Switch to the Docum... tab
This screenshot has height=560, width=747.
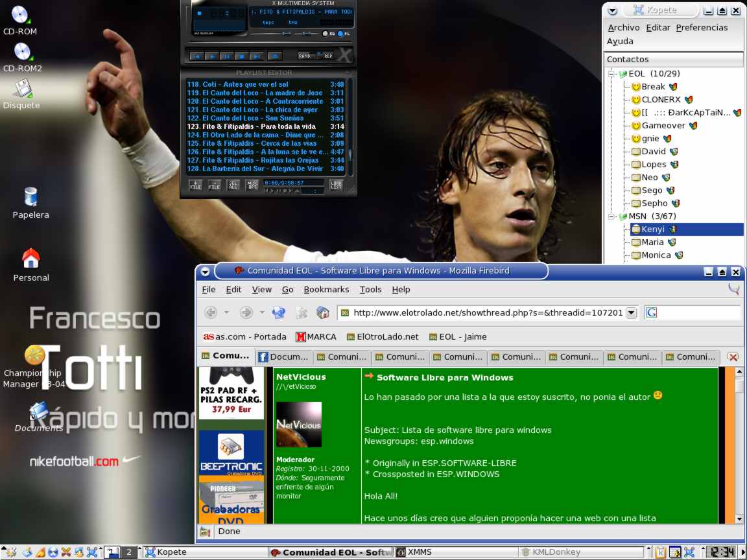[x=284, y=357]
